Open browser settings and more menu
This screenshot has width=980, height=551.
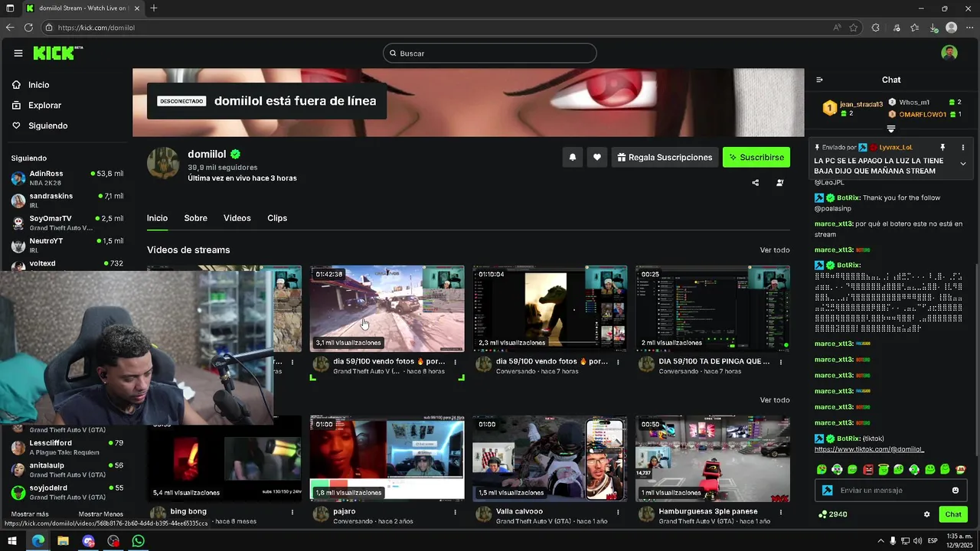click(969, 28)
